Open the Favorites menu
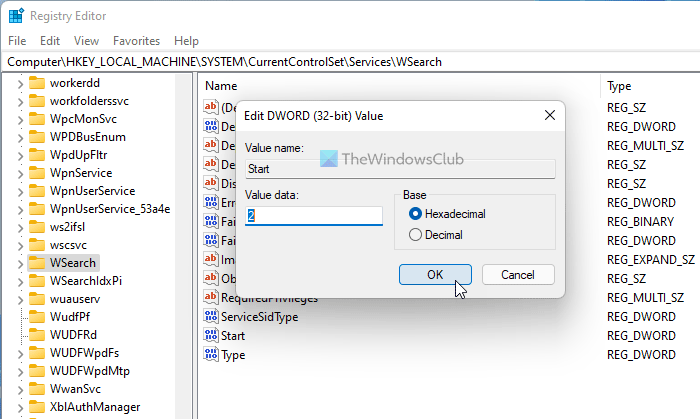Screen dimensions: 700x419 click(x=136, y=41)
